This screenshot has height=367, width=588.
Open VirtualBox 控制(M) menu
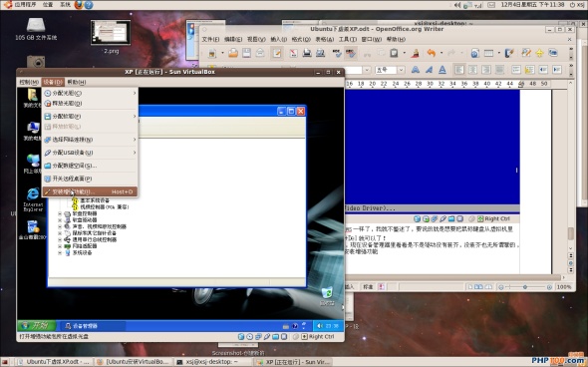[29, 82]
